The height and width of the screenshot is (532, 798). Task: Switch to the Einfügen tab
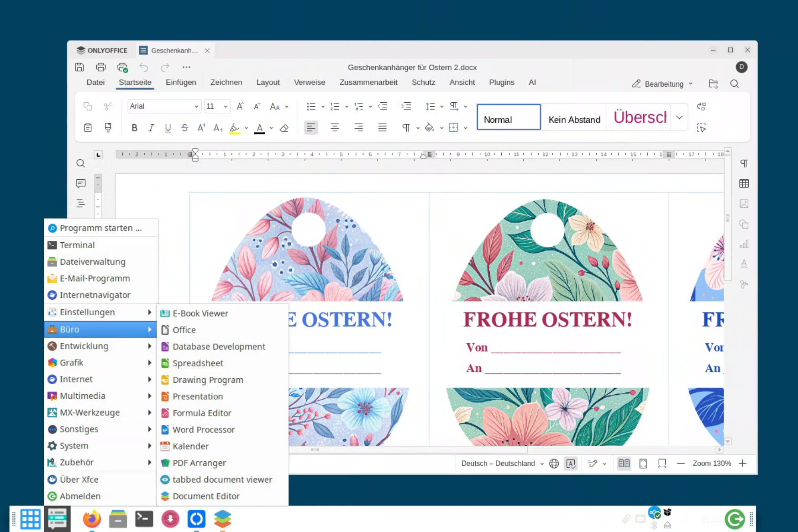click(x=181, y=83)
